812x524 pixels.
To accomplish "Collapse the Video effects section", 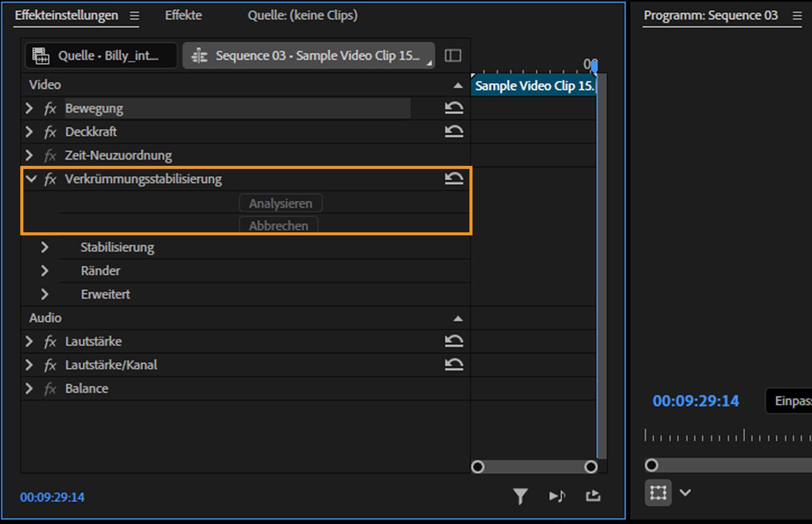I will 458,85.
